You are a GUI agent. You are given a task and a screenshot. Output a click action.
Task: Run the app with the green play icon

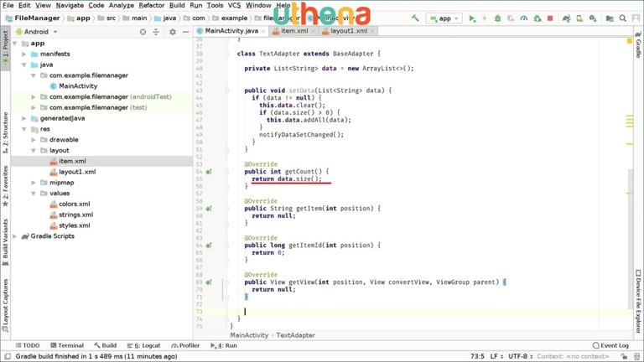[472, 18]
